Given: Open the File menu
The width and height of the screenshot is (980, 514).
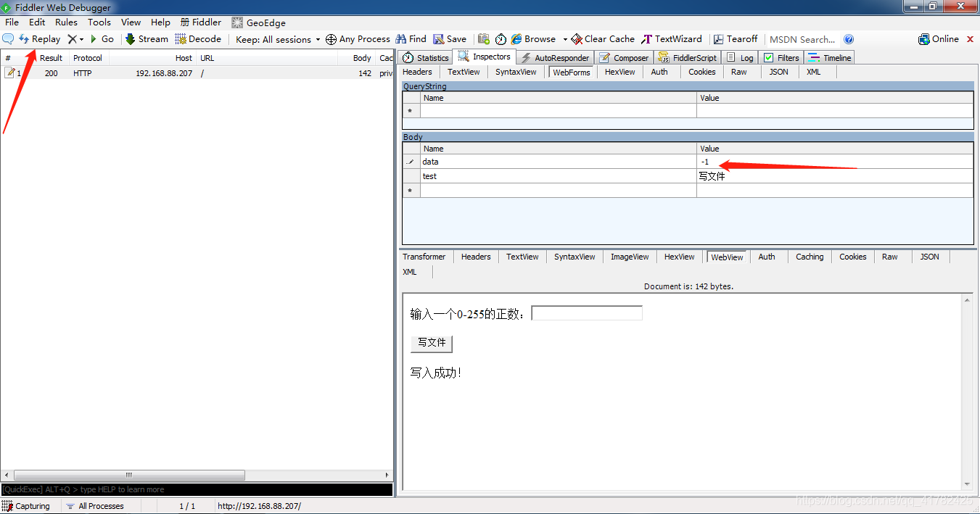Looking at the screenshot, I should 12,22.
